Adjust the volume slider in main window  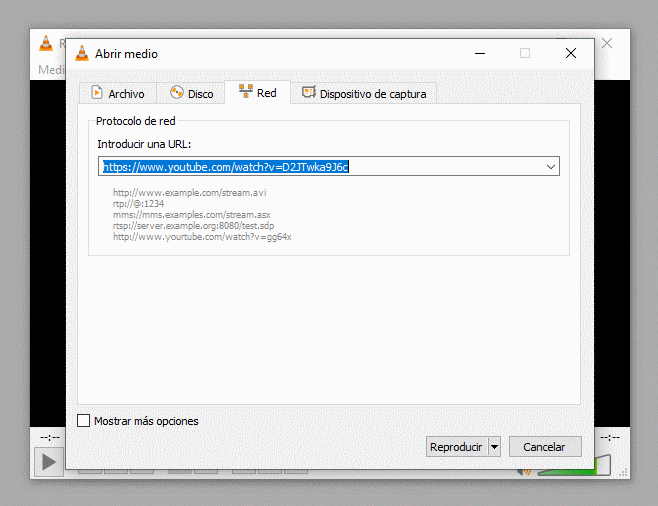[x=602, y=465]
